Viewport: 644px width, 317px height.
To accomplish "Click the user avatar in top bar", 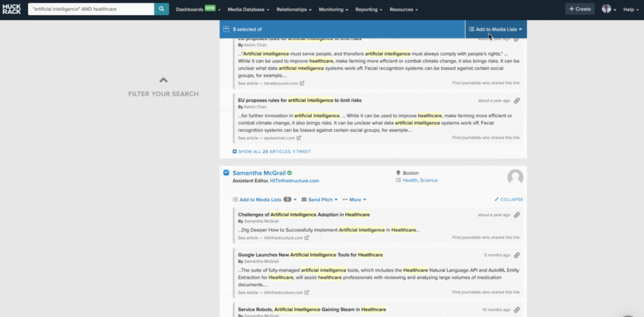I will [606, 9].
